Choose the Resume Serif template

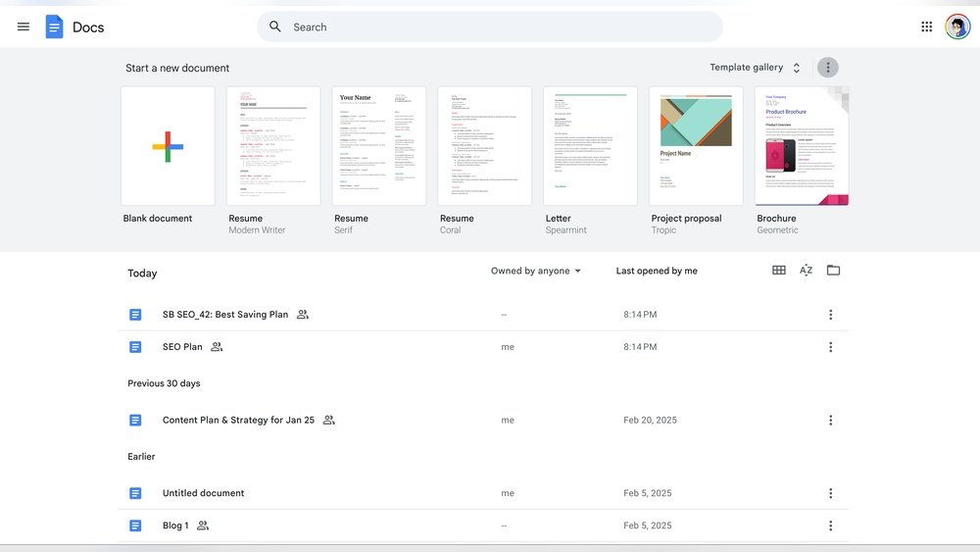[x=378, y=146]
